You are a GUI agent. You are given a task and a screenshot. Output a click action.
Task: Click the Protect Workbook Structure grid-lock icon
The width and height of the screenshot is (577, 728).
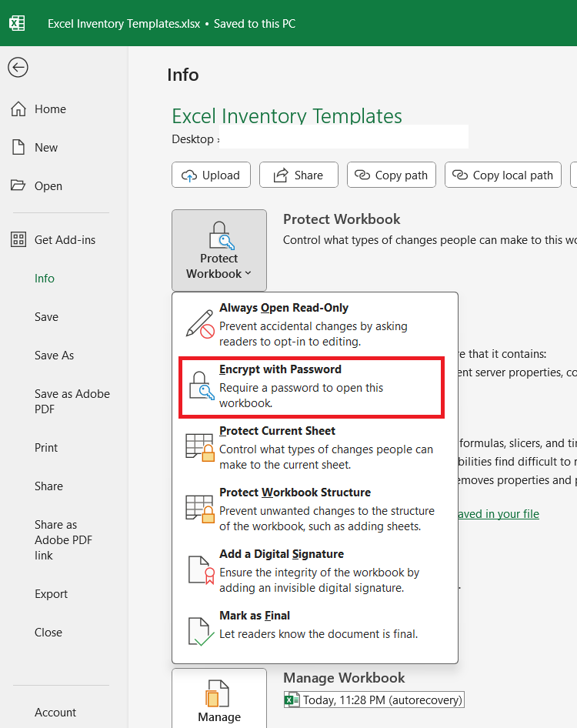[200, 509]
